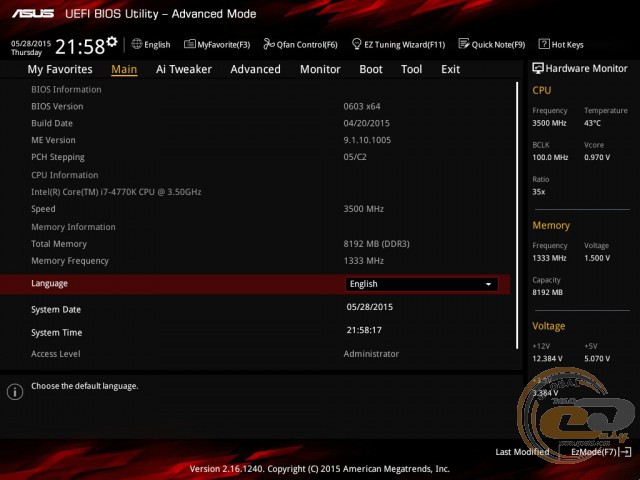Select the Exit tab
This screenshot has height=480, width=640.
point(450,69)
